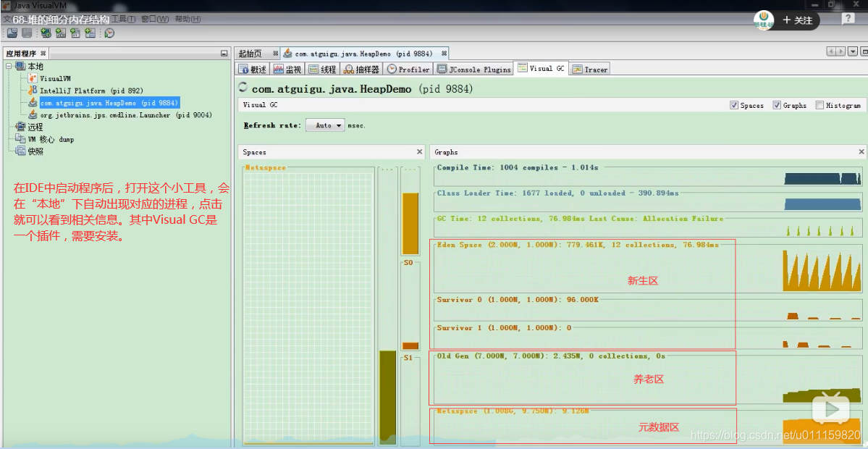The width and height of the screenshot is (868, 449).
Task: Switch to the Profiler tab
Action: click(408, 70)
